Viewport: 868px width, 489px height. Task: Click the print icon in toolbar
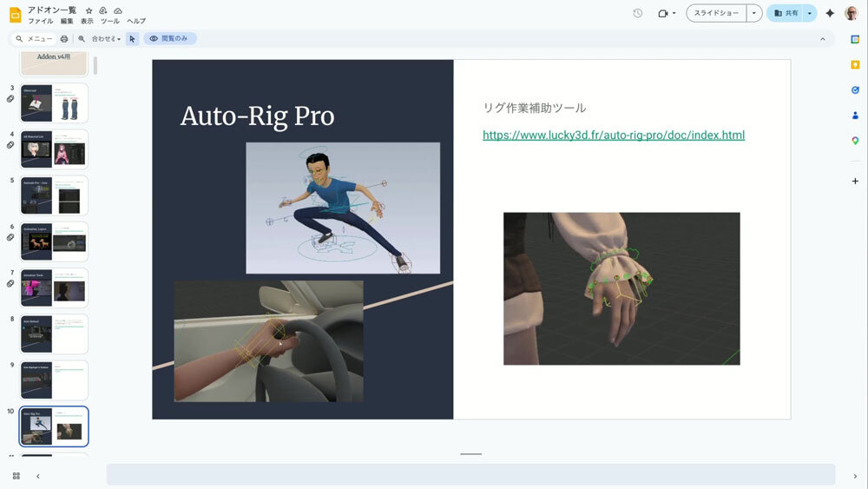click(x=64, y=39)
